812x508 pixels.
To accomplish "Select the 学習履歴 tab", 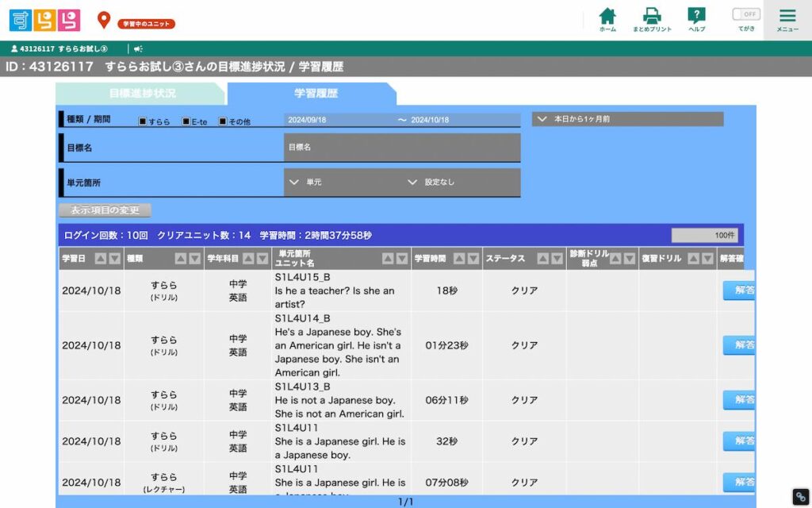I will pos(316,94).
